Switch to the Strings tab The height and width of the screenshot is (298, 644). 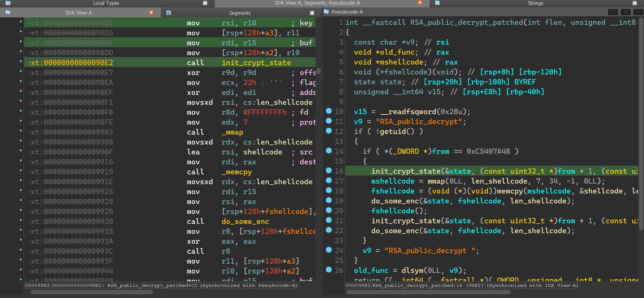[535, 3]
